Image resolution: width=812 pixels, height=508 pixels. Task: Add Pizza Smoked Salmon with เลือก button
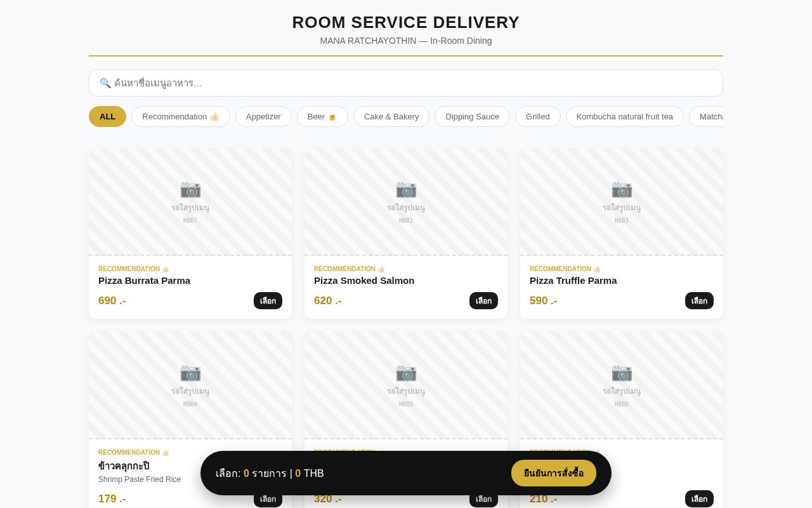pos(483,301)
